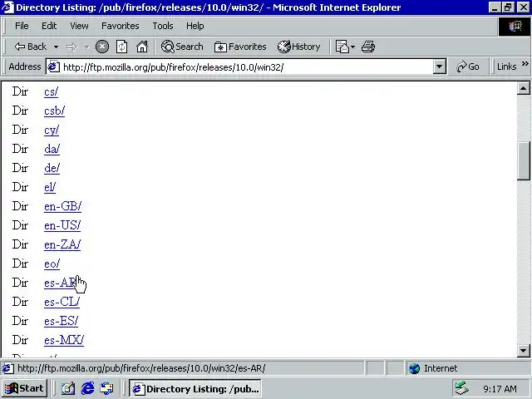Image resolution: width=532 pixels, height=399 pixels.
Task: Open the cy/ directory link
Action: coord(52,130)
